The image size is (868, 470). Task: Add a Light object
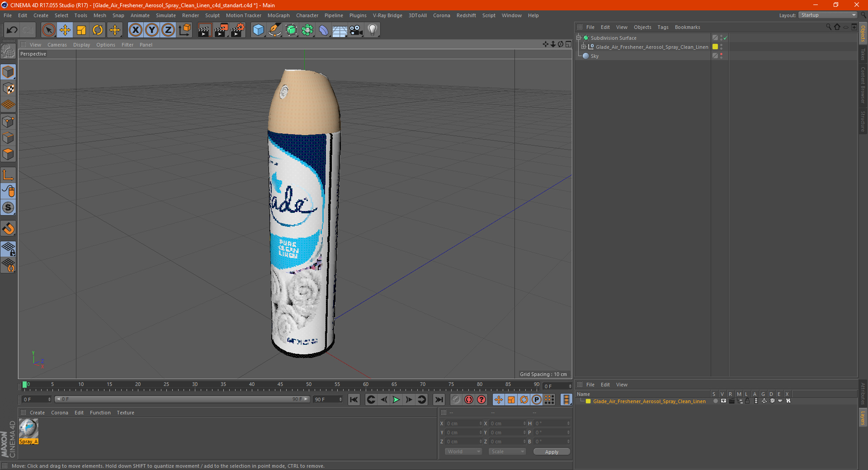tap(373, 30)
